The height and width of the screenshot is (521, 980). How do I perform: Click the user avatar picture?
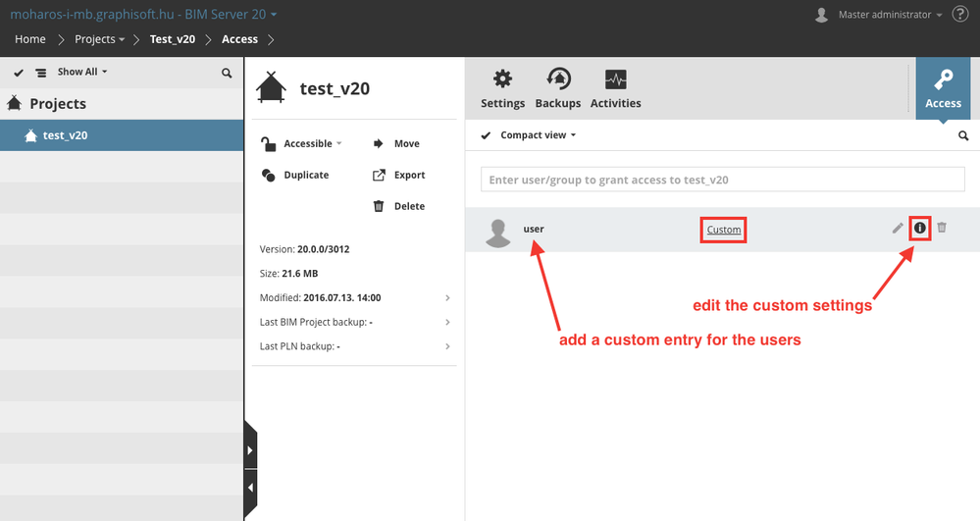click(x=498, y=233)
